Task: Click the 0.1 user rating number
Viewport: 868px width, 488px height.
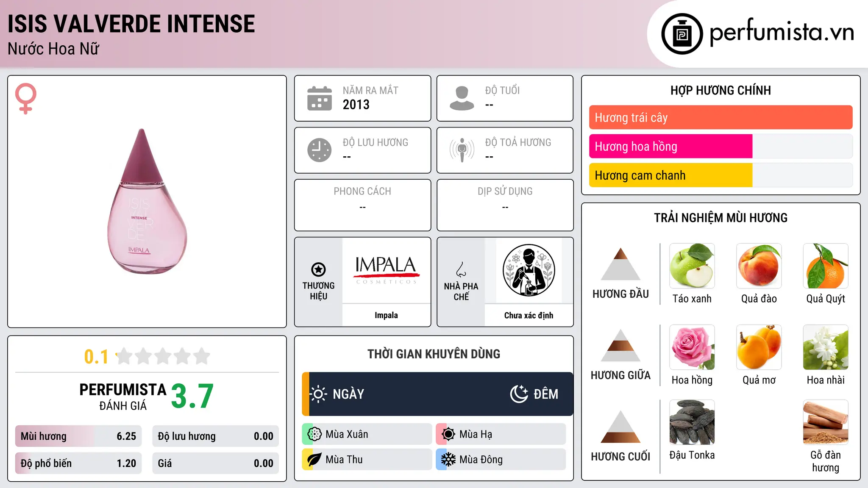Action: pos(96,357)
